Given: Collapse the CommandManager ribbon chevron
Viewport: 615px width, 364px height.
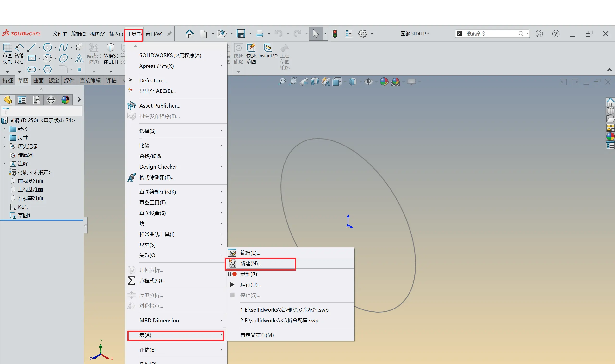Looking at the screenshot, I should [x=609, y=70].
